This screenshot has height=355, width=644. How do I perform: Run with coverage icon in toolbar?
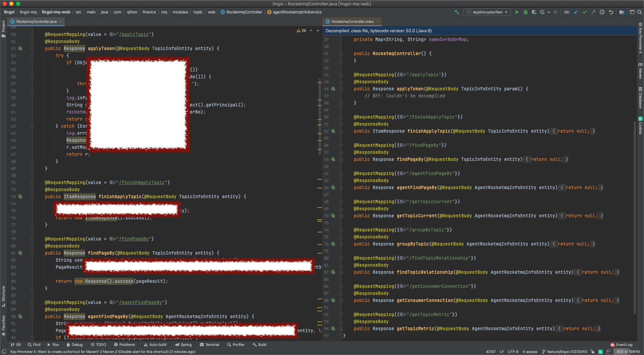tap(534, 12)
